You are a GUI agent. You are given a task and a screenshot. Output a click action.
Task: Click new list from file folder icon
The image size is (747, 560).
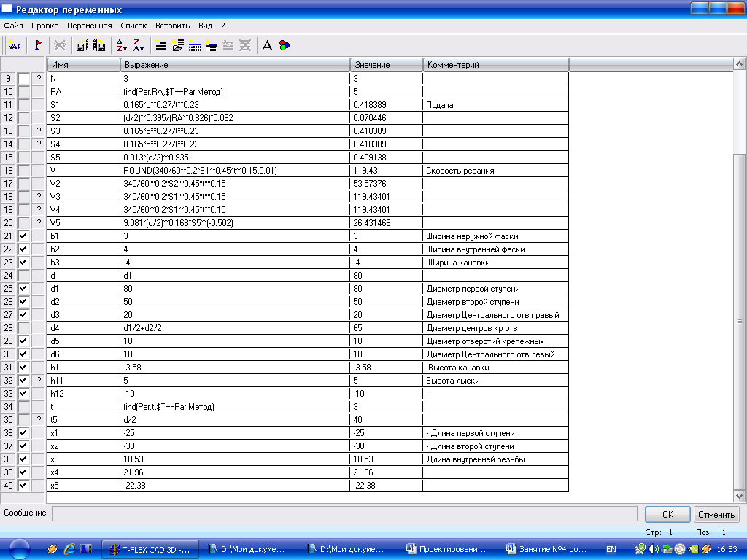point(178,46)
